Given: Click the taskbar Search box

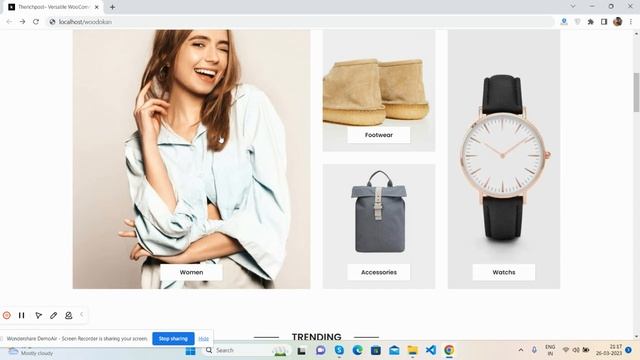Looking at the screenshot, I should pos(247,350).
